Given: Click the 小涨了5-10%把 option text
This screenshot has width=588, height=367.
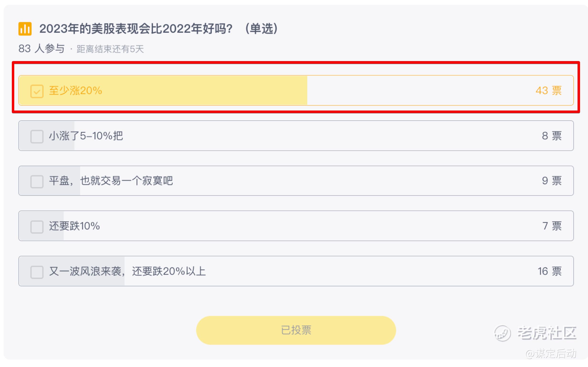Looking at the screenshot, I should pos(86,136).
